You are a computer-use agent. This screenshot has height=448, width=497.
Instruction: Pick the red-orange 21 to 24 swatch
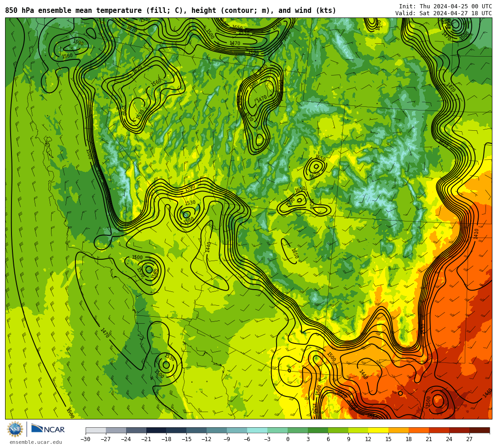pyautogui.click(x=439, y=430)
